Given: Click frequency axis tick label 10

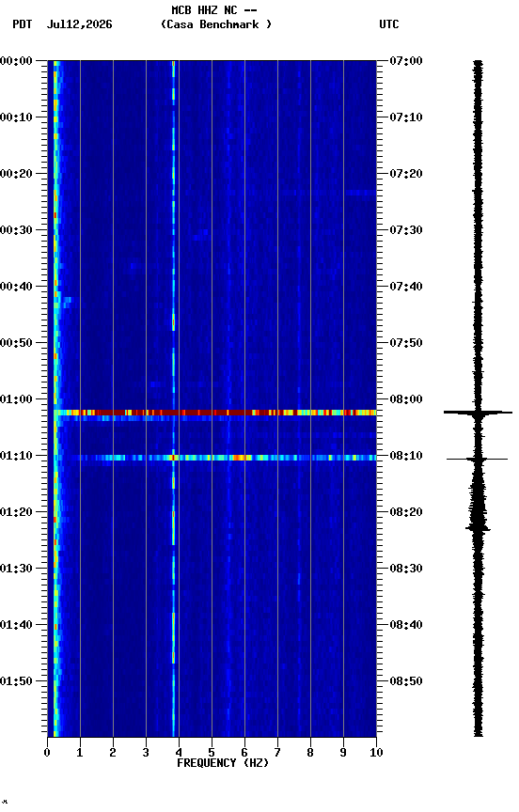Looking at the screenshot, I should coord(376,753).
